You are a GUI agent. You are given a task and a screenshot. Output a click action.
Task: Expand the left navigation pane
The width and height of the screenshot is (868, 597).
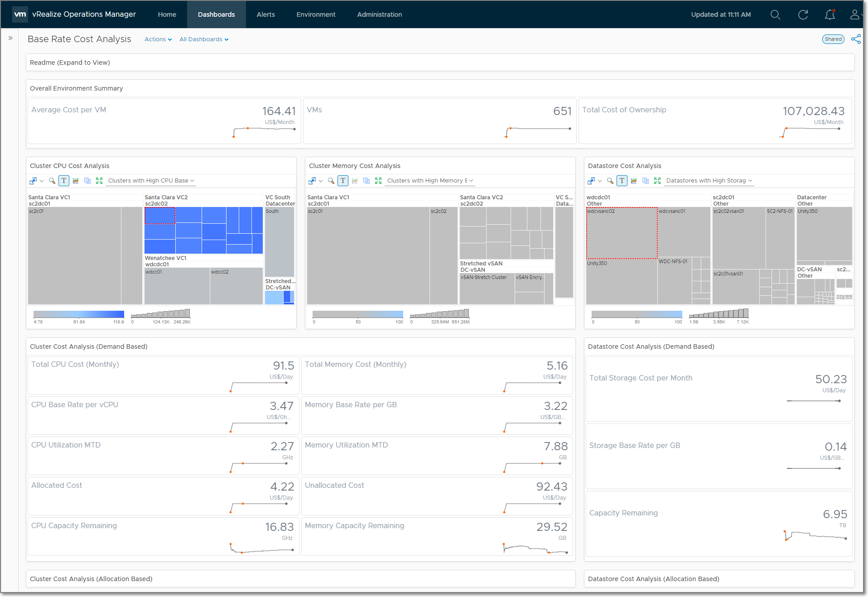click(x=10, y=38)
